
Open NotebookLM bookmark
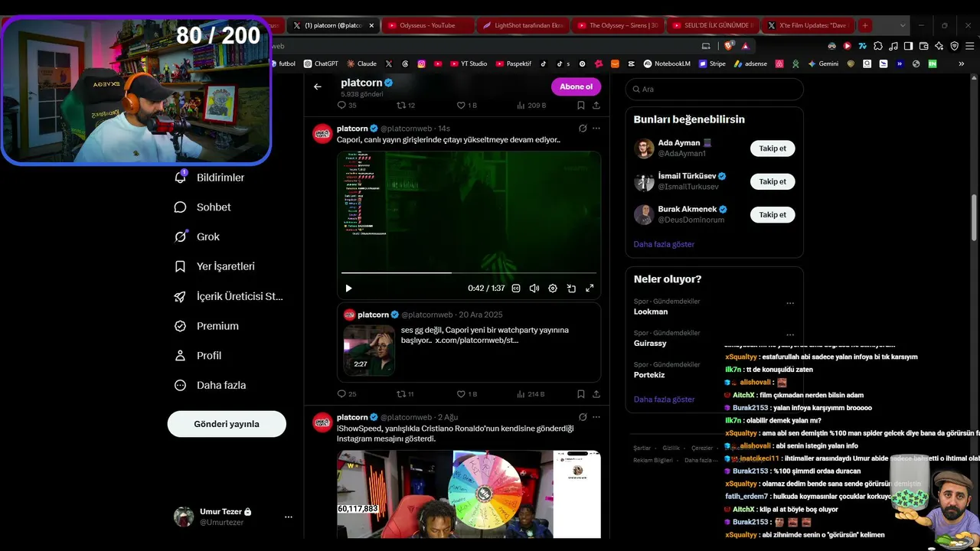point(667,64)
